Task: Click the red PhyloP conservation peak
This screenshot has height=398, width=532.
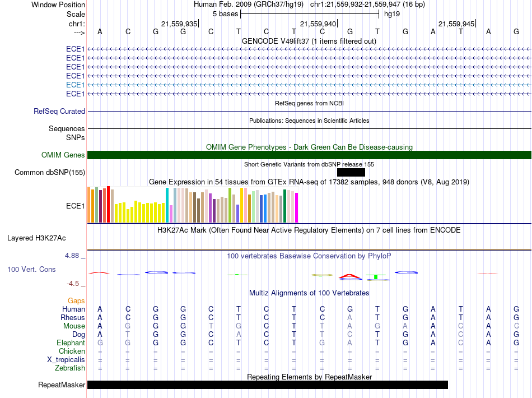Action: click(x=350, y=275)
